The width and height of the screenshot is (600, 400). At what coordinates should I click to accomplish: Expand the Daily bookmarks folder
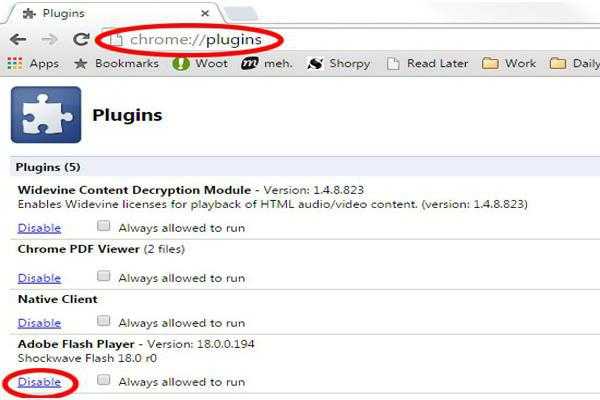(x=575, y=64)
